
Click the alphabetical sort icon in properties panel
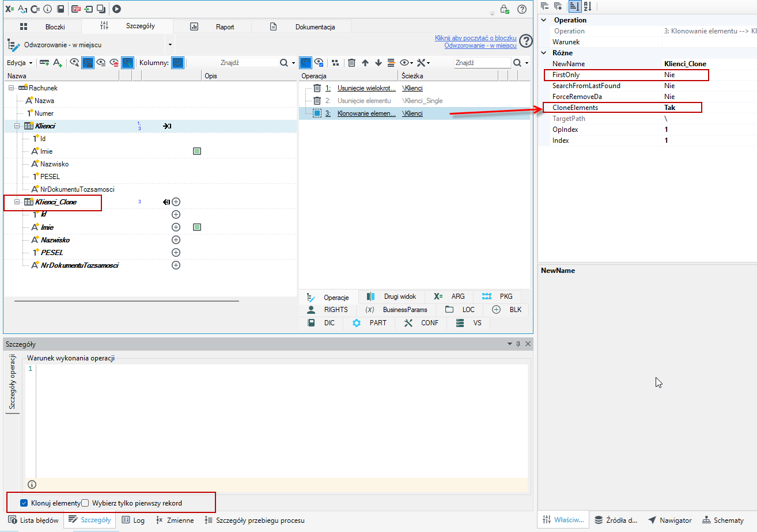586,6
